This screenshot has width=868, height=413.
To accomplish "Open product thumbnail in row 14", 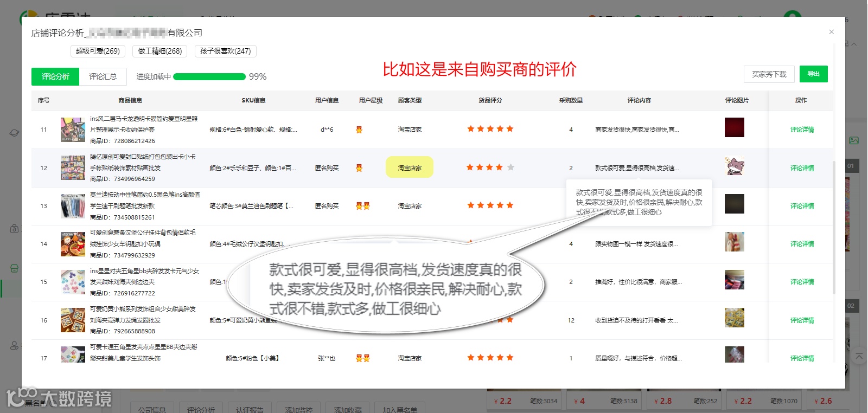I will 73,244.
